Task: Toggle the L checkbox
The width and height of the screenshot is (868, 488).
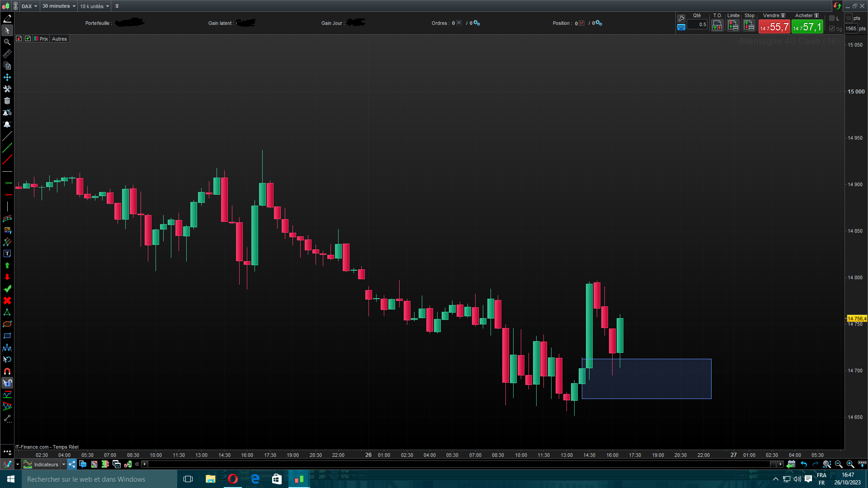Action: 832,19
